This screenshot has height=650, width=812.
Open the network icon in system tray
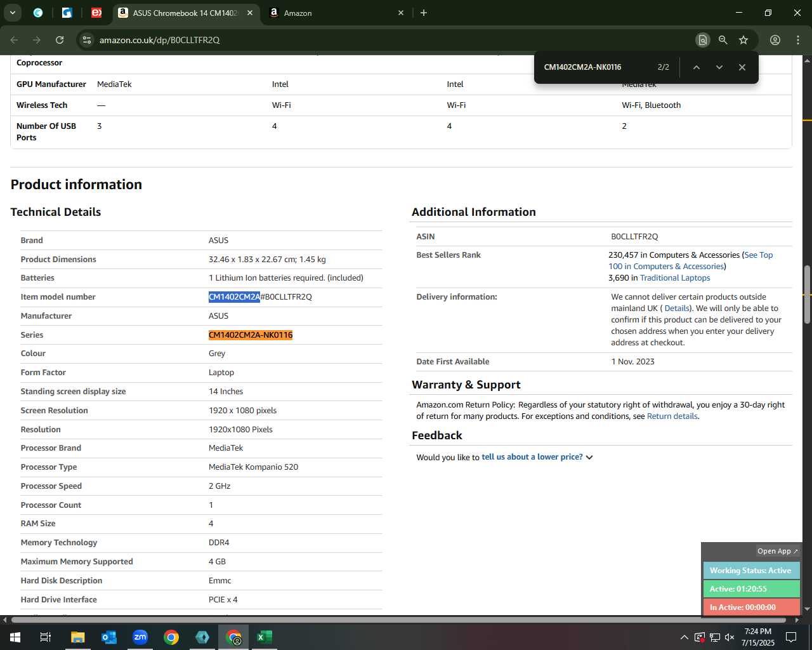click(x=714, y=637)
